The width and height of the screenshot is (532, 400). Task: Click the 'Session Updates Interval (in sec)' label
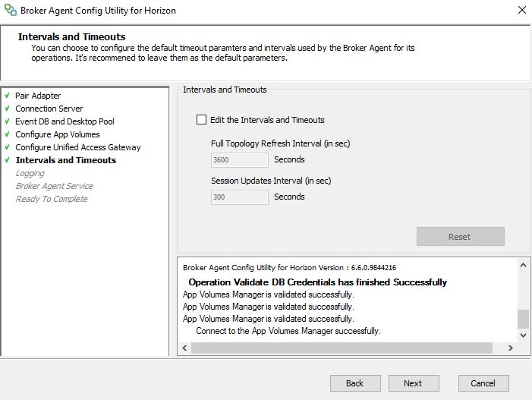click(x=271, y=181)
